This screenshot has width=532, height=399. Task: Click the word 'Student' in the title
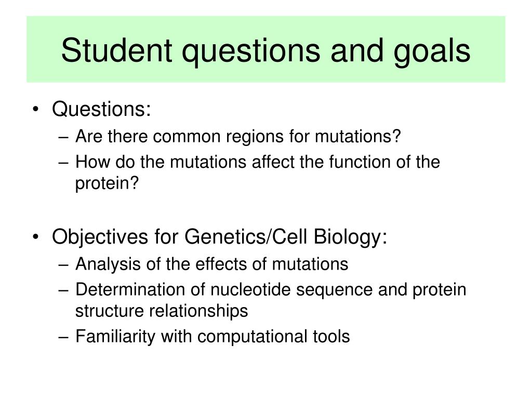117,50
